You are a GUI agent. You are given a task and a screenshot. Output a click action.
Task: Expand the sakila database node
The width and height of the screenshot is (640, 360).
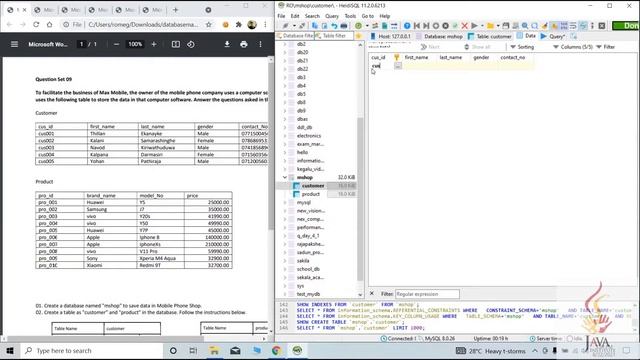coord(285,261)
